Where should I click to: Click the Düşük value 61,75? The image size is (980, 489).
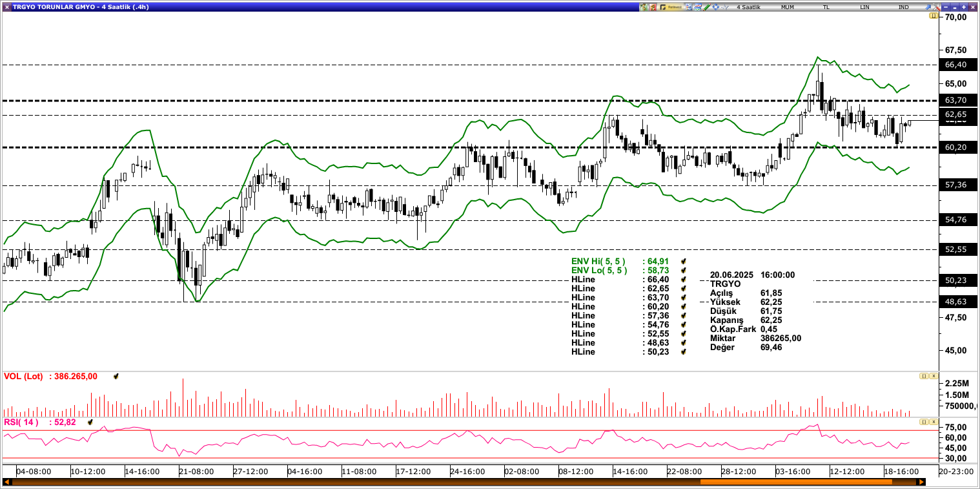(x=771, y=311)
